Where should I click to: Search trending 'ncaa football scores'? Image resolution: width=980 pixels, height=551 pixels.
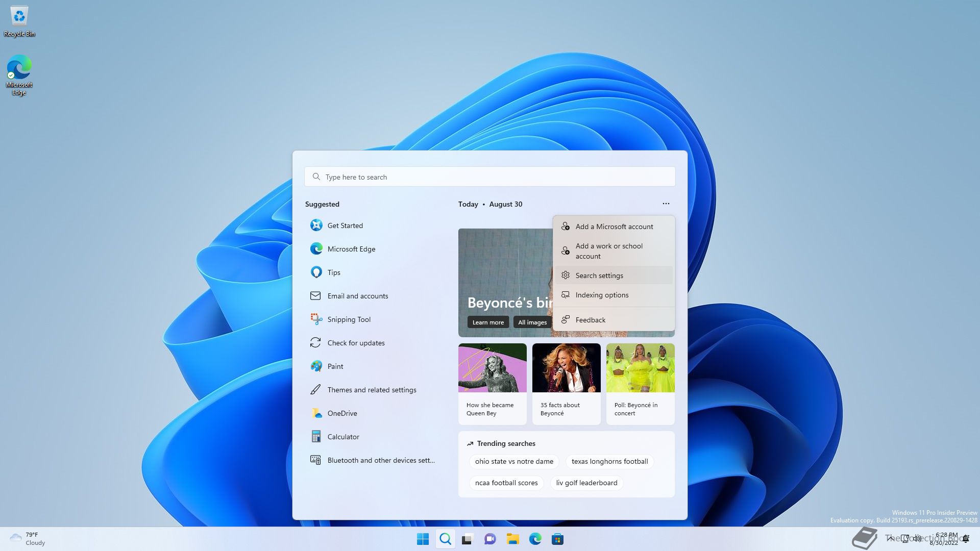point(506,483)
